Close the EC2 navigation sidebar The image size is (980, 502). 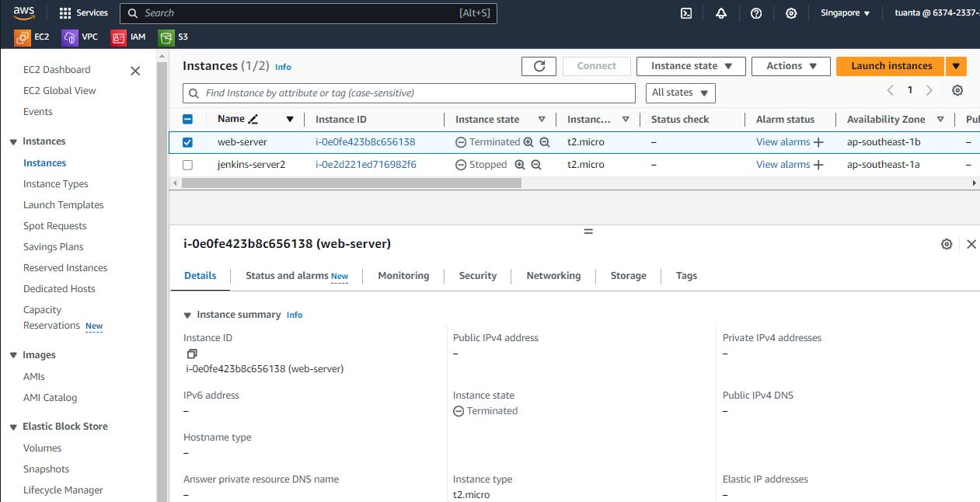pos(135,71)
